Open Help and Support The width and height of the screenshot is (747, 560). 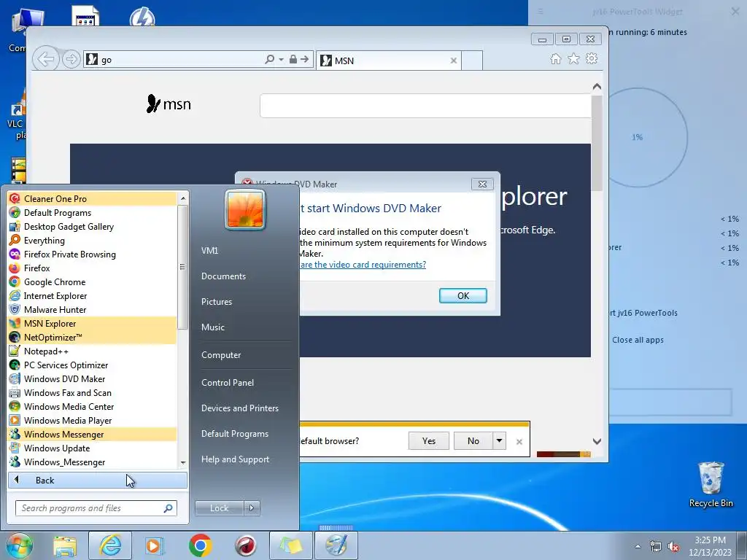[x=235, y=459]
